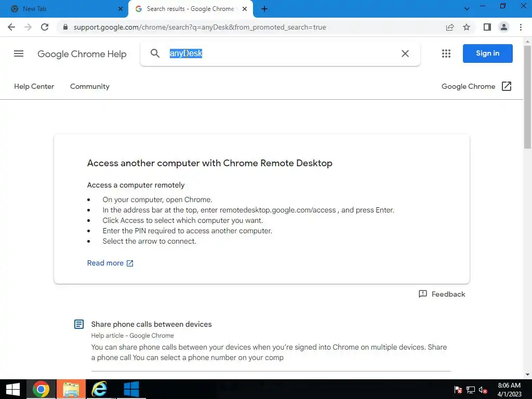Open the Chrome side panel
The height and width of the screenshot is (399, 532).
pos(487,27)
